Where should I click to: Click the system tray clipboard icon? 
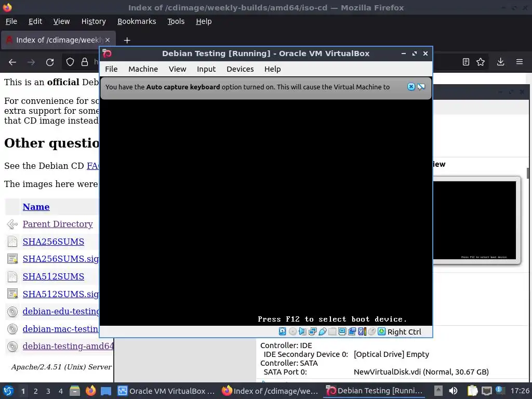point(472,391)
